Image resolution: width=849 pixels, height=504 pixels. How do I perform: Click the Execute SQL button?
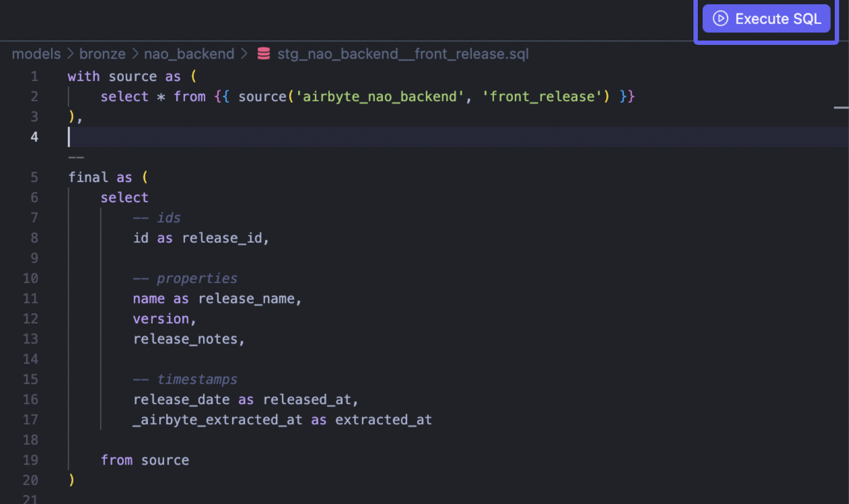tap(766, 19)
